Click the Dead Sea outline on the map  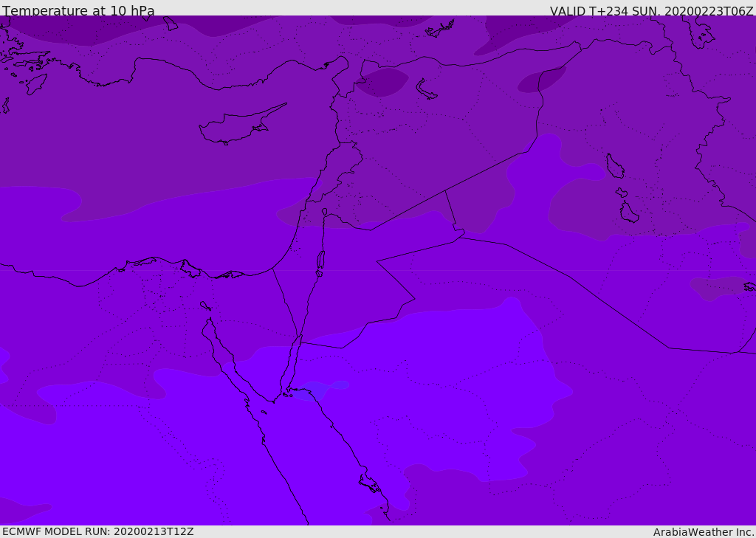pyautogui.click(x=320, y=261)
